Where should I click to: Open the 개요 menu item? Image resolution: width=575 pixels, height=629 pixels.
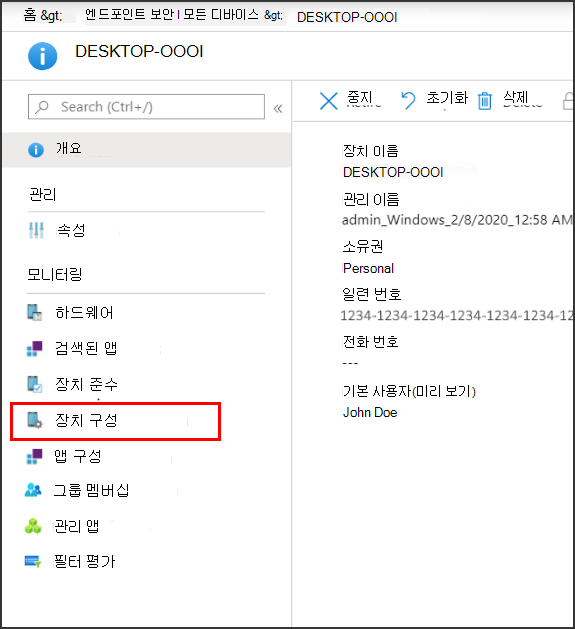(x=147, y=150)
